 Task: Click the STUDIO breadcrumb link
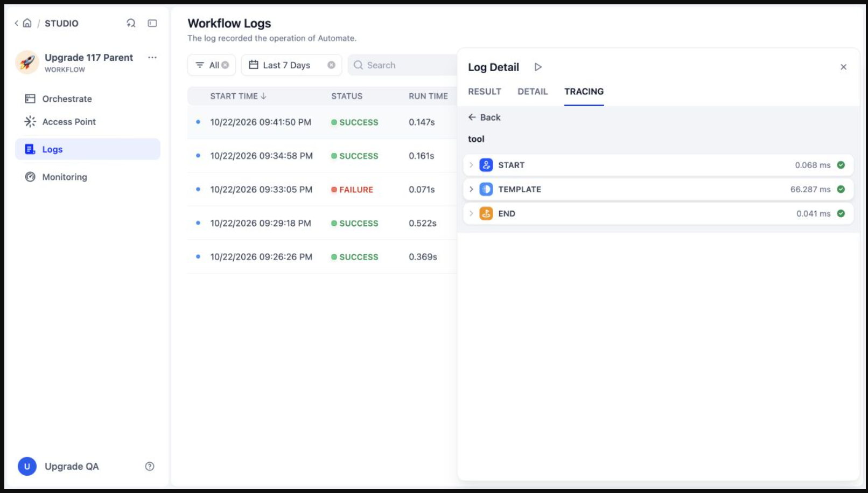tap(61, 23)
